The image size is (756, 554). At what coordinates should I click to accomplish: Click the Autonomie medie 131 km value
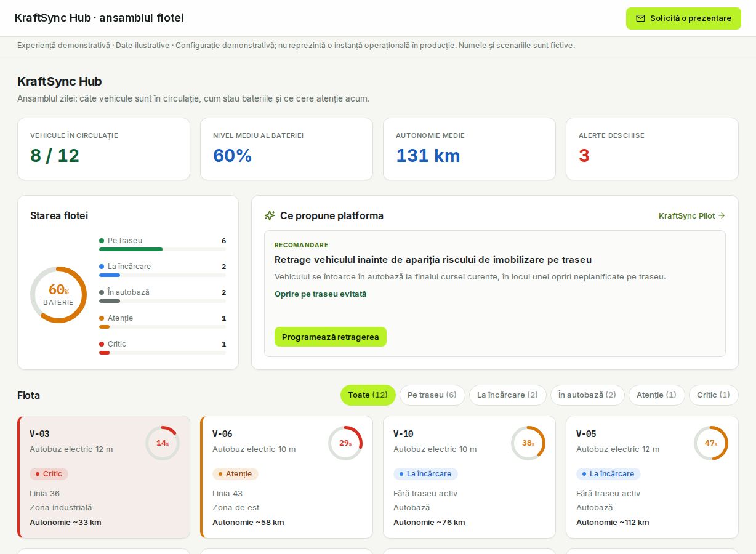[x=428, y=156]
